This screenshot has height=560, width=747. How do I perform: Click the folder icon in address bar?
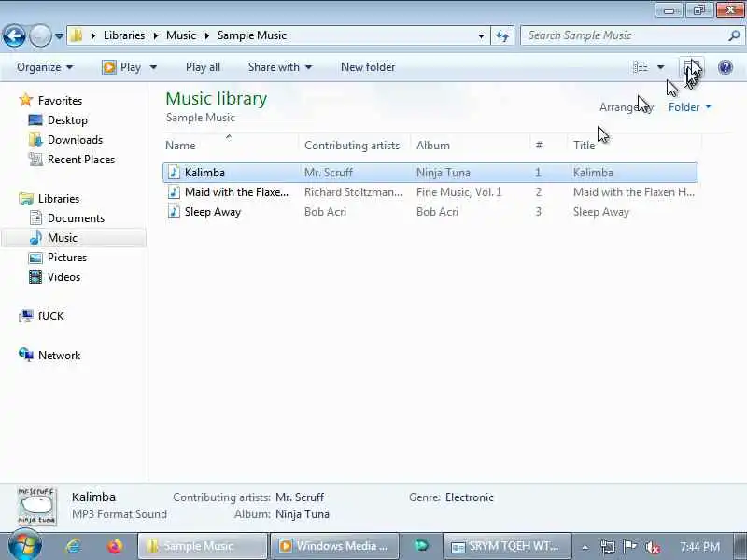point(77,35)
